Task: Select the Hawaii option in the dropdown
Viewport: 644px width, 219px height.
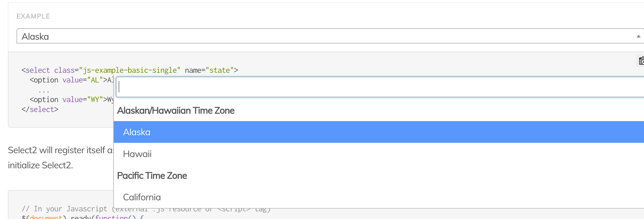Action: tap(137, 154)
